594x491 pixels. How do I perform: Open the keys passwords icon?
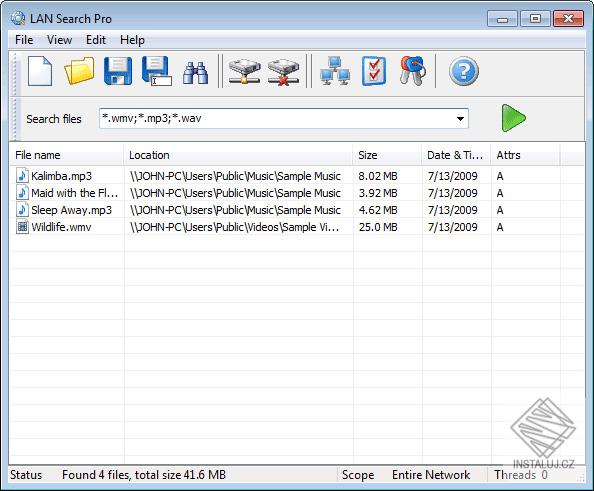413,71
